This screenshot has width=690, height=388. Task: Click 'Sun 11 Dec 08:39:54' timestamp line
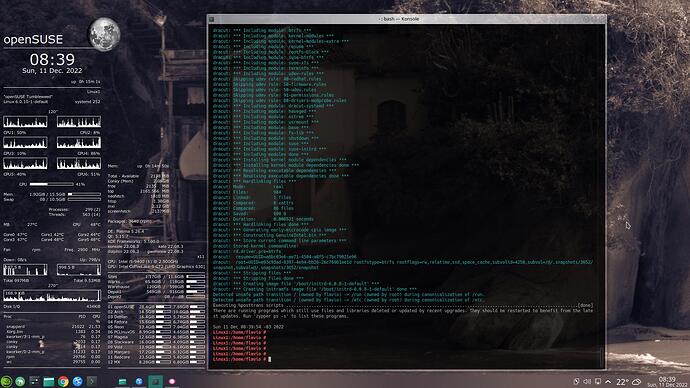point(248,327)
